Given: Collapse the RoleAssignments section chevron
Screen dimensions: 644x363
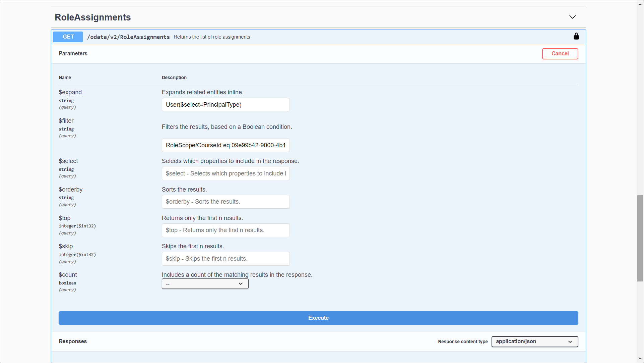Looking at the screenshot, I should pyautogui.click(x=572, y=17).
